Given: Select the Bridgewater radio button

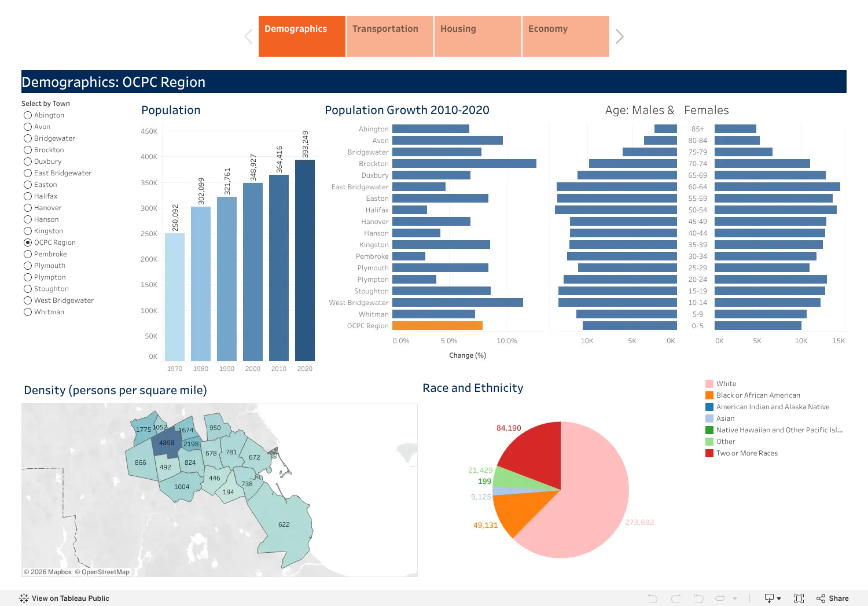Looking at the screenshot, I should [x=28, y=138].
